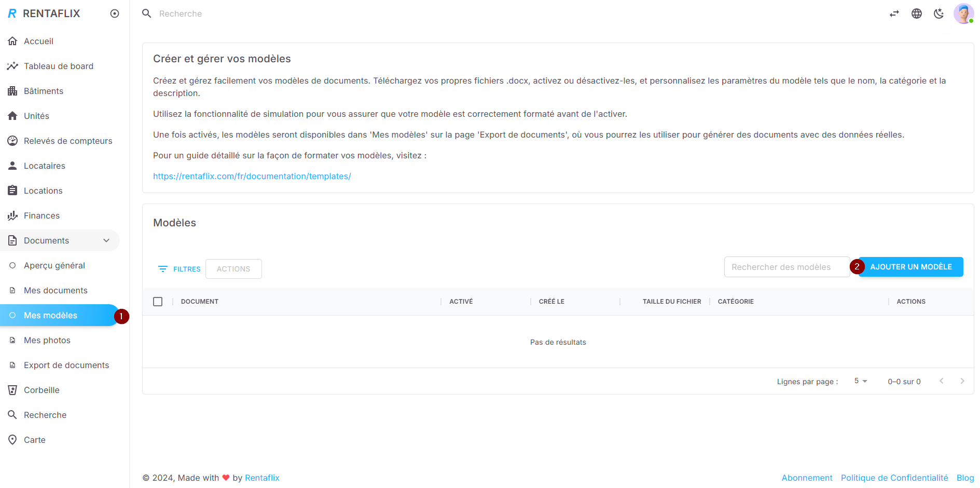
Task: Click the user avatar in the top right
Action: (x=963, y=13)
